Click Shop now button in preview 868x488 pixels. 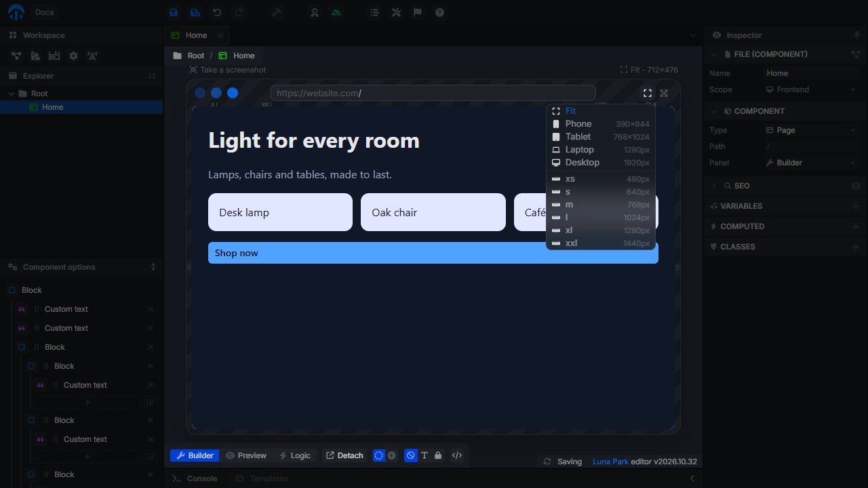[433, 253]
